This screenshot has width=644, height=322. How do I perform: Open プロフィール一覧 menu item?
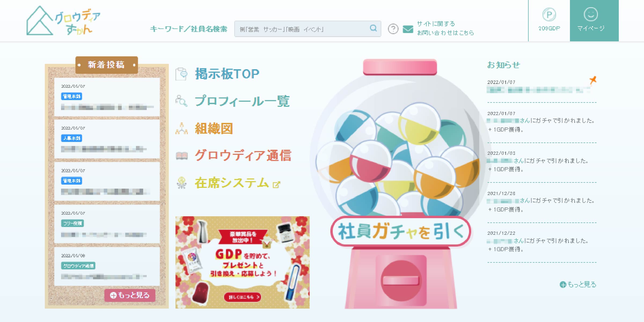pos(242,101)
